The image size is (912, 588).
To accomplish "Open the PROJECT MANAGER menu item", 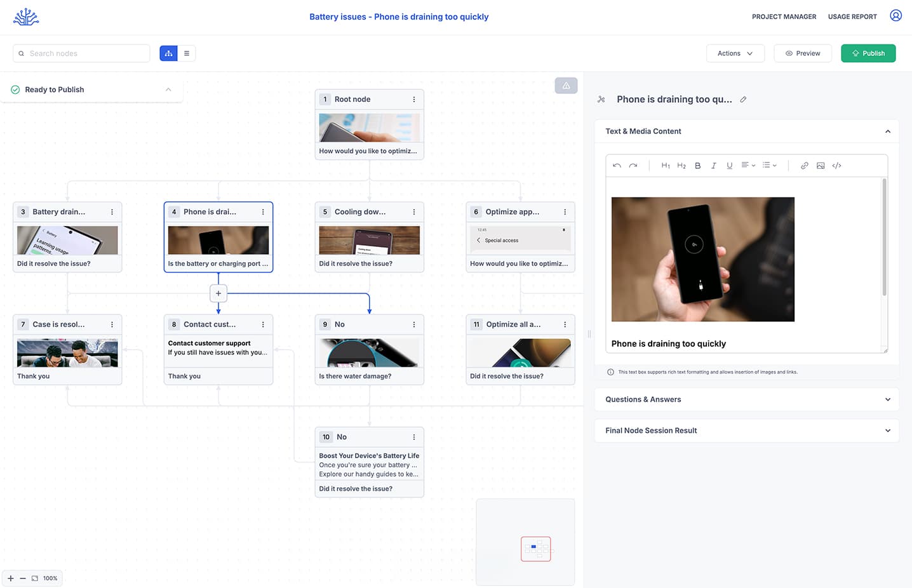I will [784, 17].
